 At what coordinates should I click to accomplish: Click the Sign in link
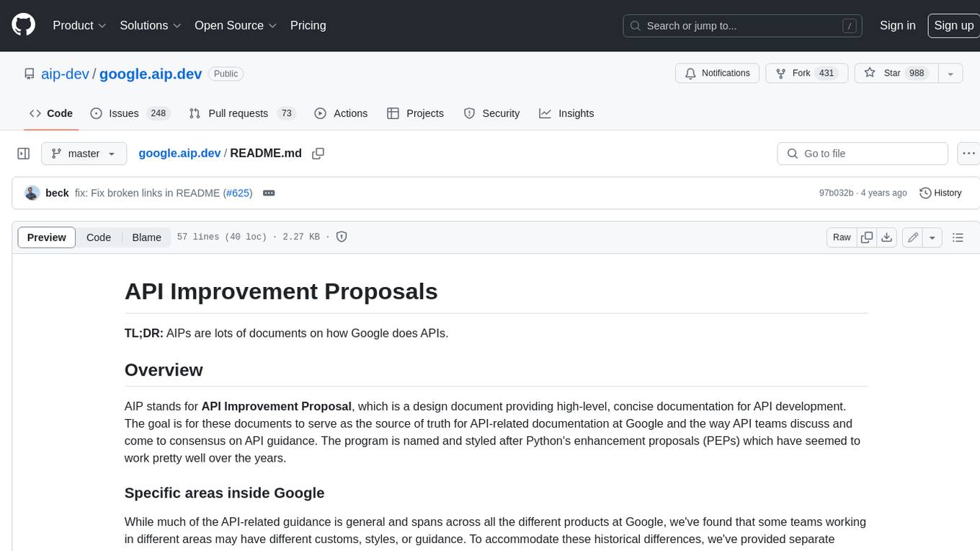[x=897, y=25]
